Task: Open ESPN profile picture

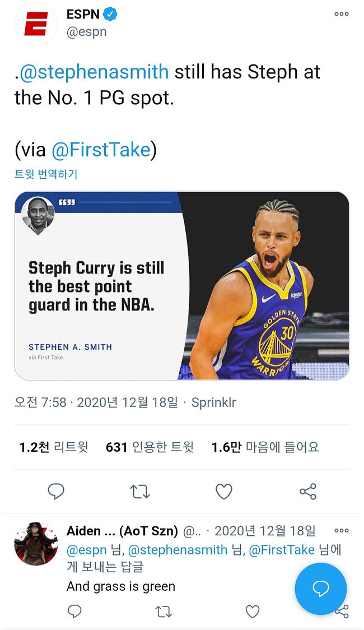Action: click(36, 24)
